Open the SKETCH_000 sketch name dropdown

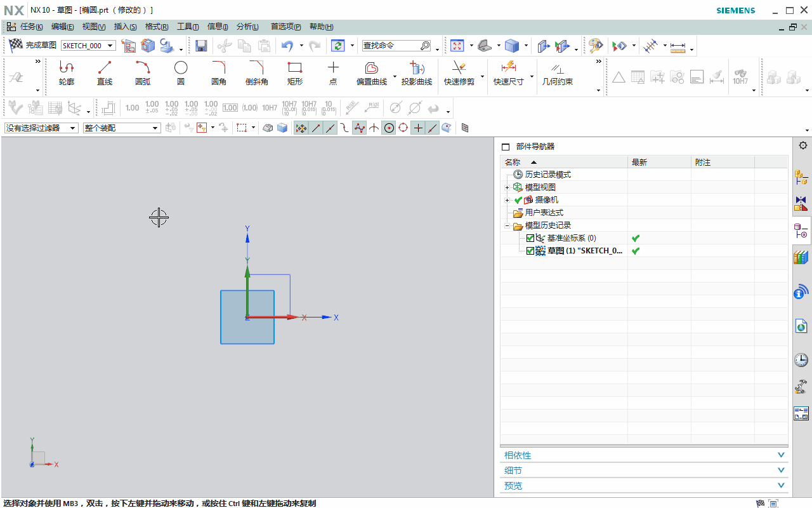click(x=89, y=46)
